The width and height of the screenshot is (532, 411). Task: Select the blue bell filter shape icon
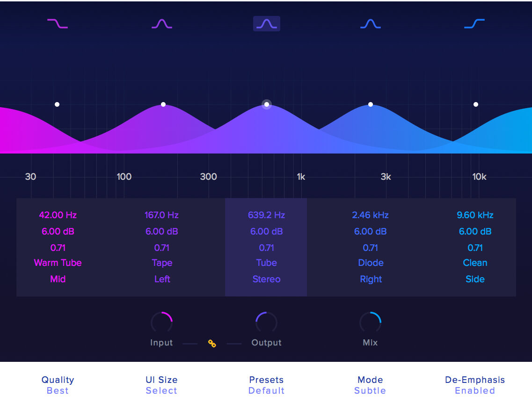pyautogui.click(x=371, y=23)
